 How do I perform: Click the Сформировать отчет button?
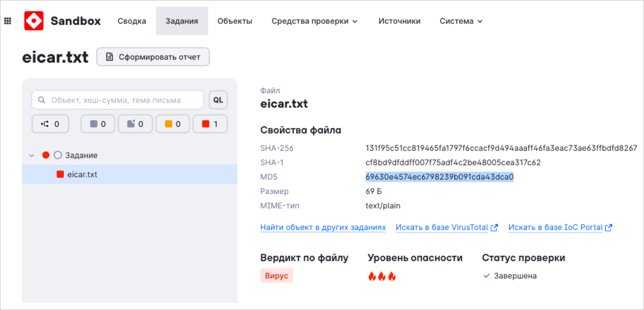[153, 57]
